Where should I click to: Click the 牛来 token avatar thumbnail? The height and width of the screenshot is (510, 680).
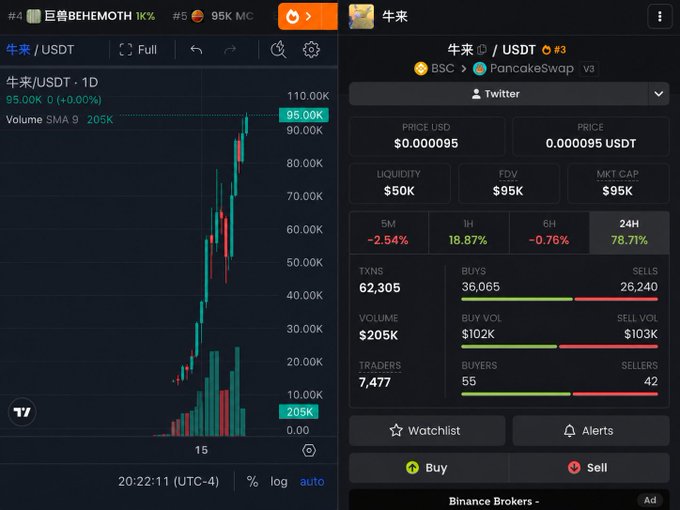coord(361,16)
